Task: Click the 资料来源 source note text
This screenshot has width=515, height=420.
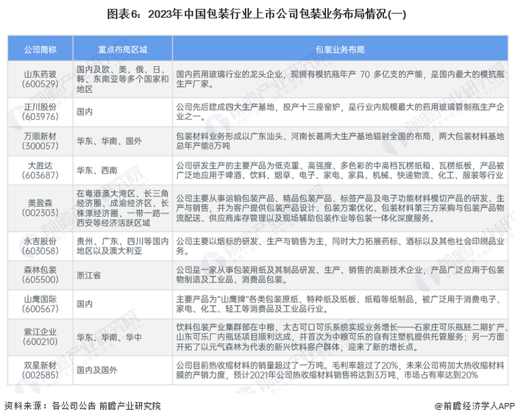Action: click(82, 406)
